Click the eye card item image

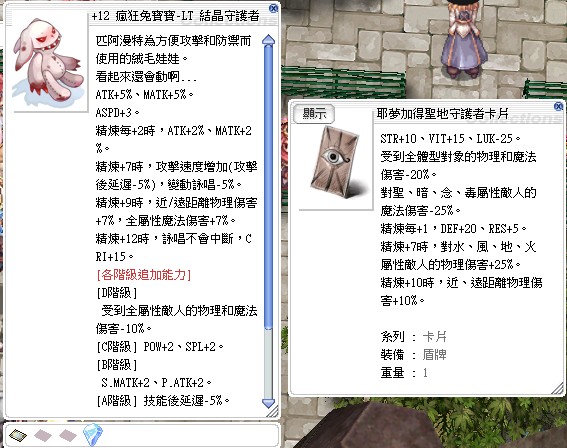click(x=336, y=162)
